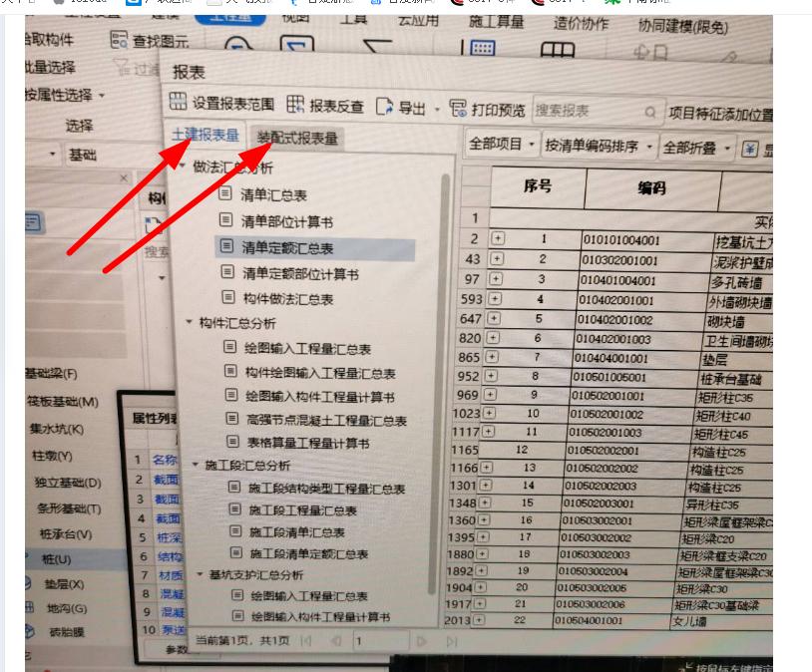The height and width of the screenshot is (672, 812).
Task: Click the report icon next to 清单汇总表
Action: pyautogui.click(x=224, y=193)
